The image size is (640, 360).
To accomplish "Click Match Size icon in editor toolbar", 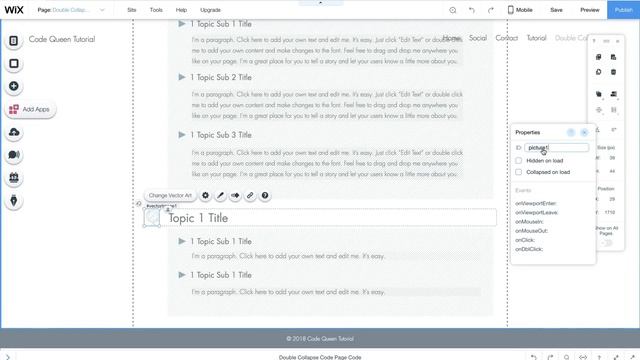I will pyautogui.click(x=613, y=109).
